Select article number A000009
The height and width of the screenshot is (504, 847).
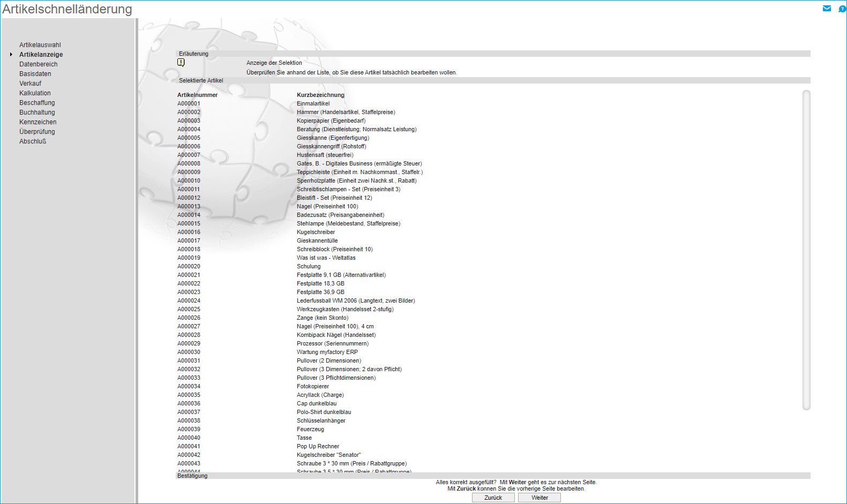[189, 172]
